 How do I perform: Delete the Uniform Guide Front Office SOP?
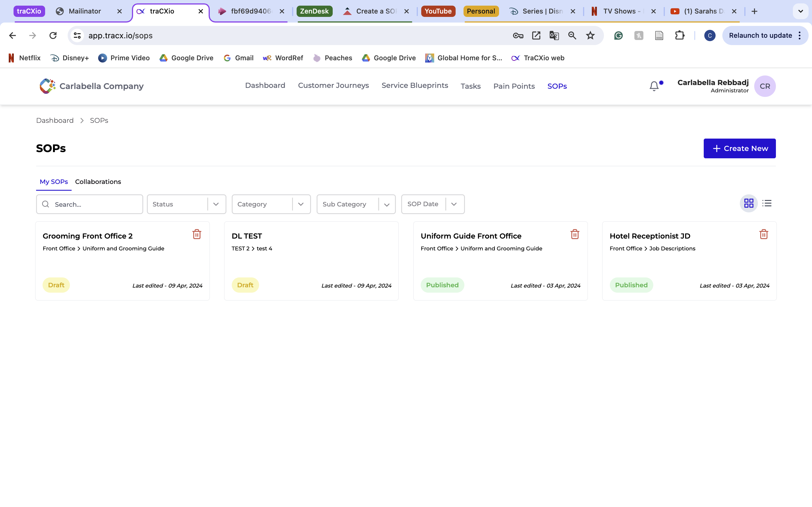[x=575, y=234]
